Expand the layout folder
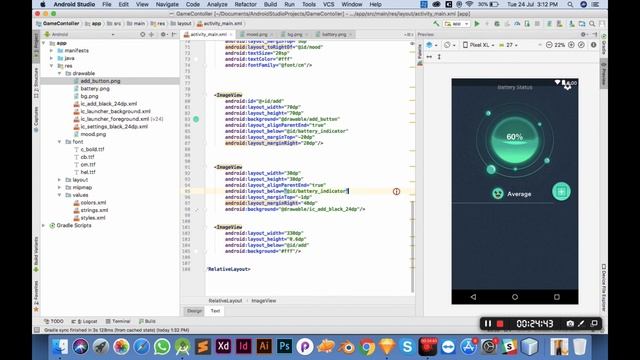The width and height of the screenshot is (640, 360). (60, 180)
